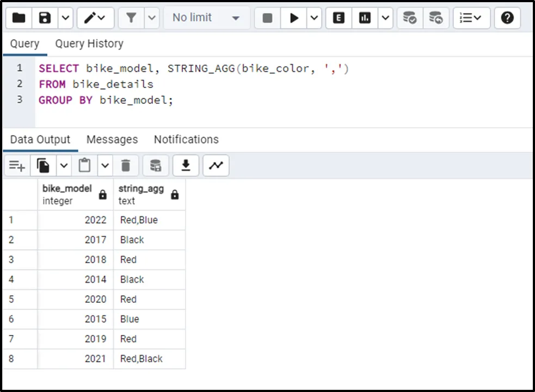Open the dropdown arrow beside Save
The width and height of the screenshot is (535, 392).
(x=65, y=18)
